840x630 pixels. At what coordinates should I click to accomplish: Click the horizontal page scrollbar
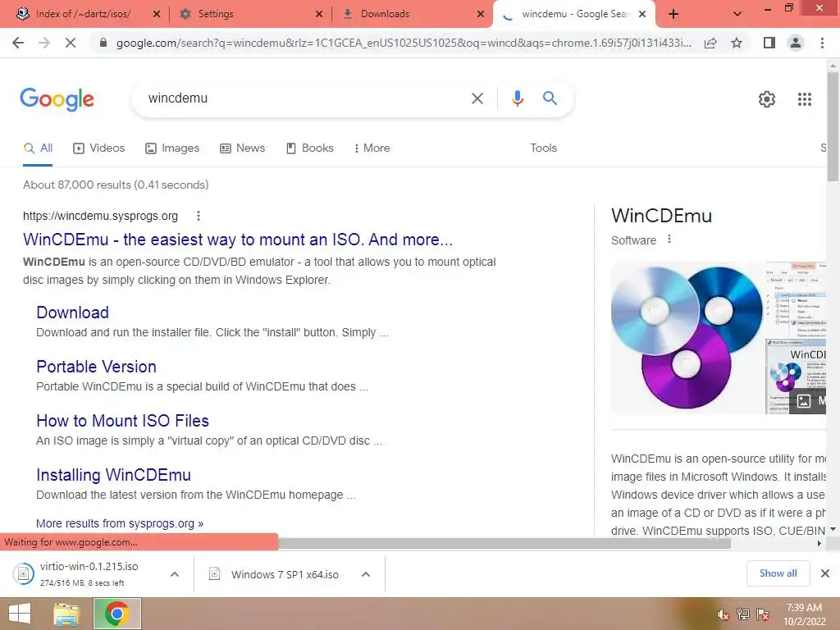(504, 544)
